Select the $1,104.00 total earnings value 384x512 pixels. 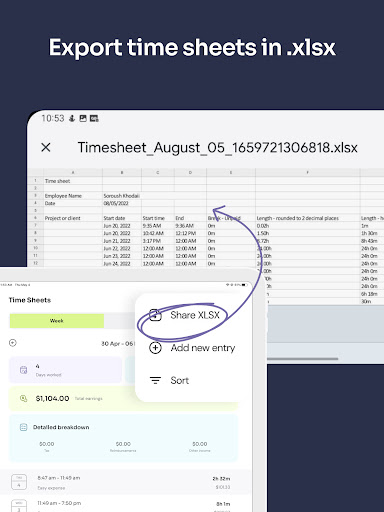click(52, 398)
